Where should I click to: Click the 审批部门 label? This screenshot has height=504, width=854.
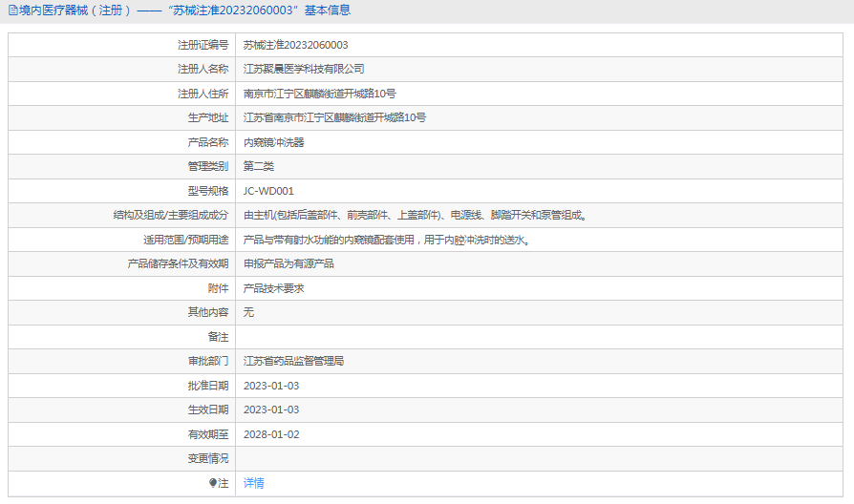[208, 361]
